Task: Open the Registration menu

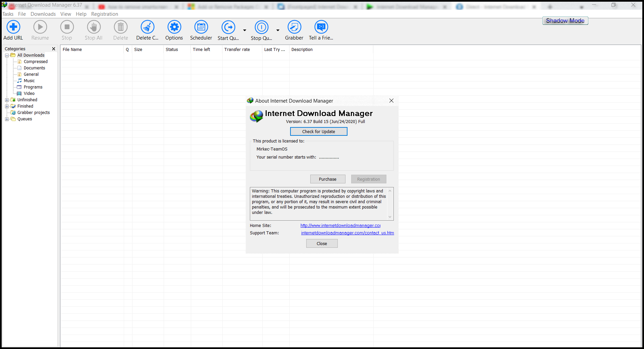Action: click(105, 14)
